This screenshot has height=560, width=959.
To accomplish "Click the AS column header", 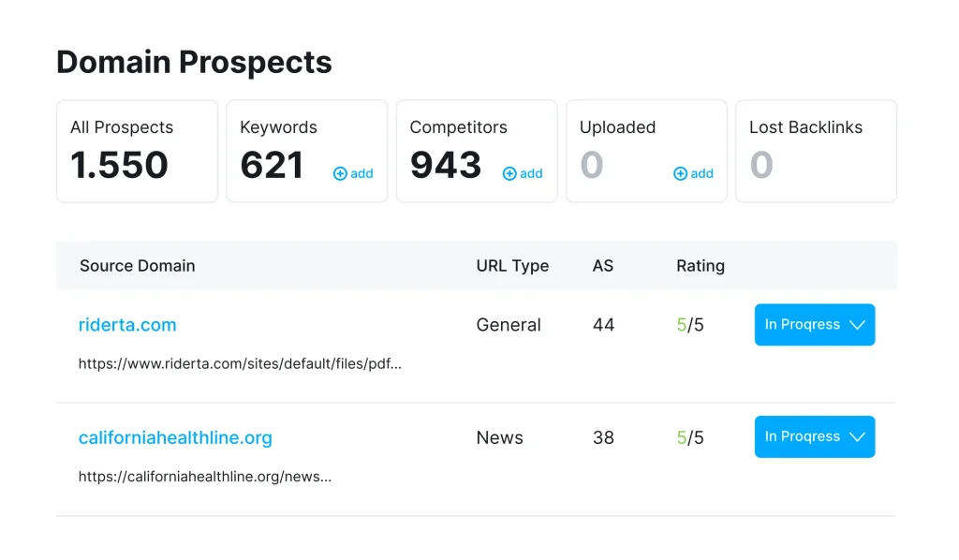I will (603, 266).
